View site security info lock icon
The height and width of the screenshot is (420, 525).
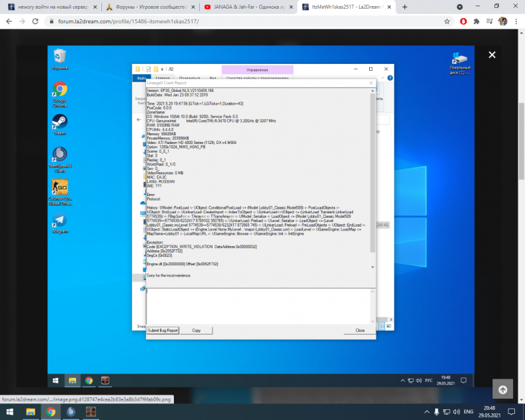(51, 21)
